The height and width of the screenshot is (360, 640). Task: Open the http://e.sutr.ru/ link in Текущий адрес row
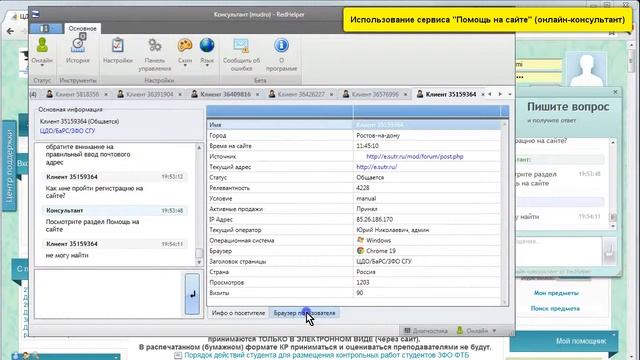click(x=376, y=167)
